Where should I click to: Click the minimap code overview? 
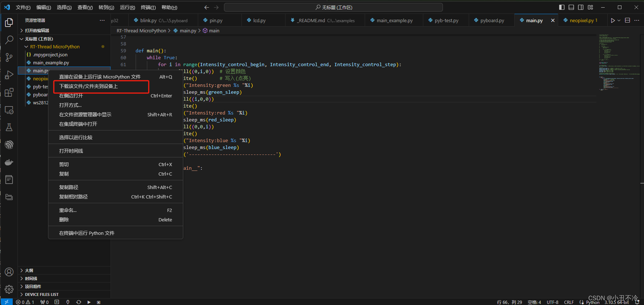tap(618, 62)
